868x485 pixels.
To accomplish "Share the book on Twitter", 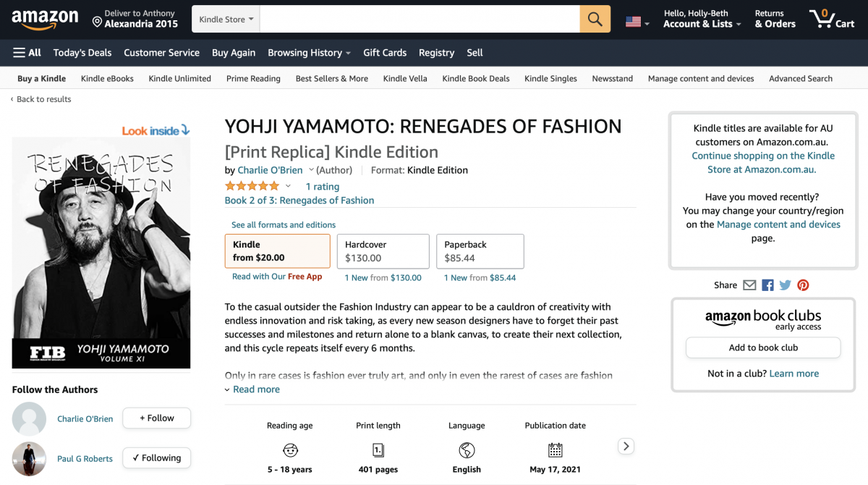I will click(x=786, y=285).
